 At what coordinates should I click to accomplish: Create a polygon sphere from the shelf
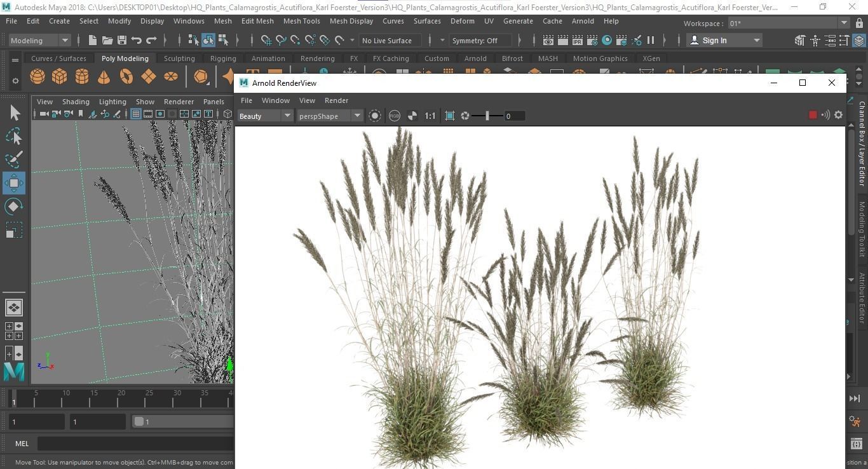point(37,76)
